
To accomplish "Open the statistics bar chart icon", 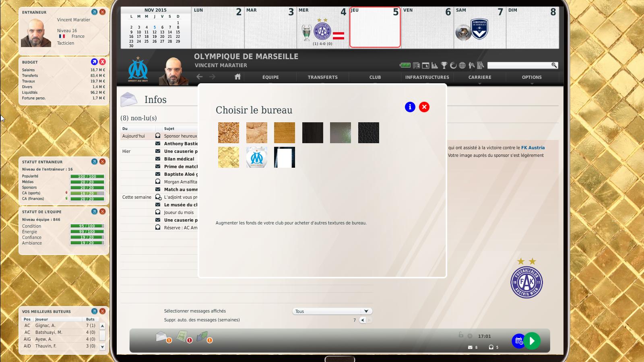I will pos(435,65).
